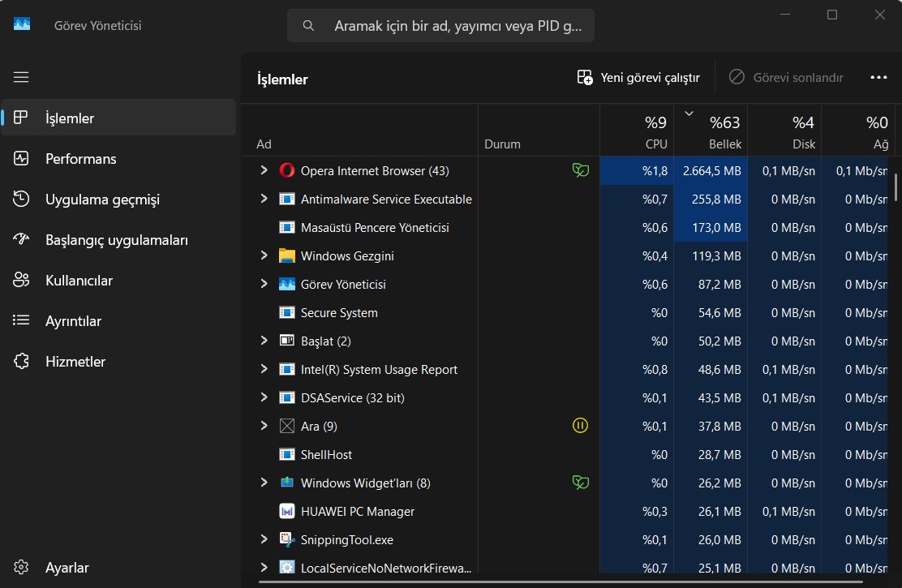
Task: Click the search box for name or PID
Action: pyautogui.click(x=440, y=26)
